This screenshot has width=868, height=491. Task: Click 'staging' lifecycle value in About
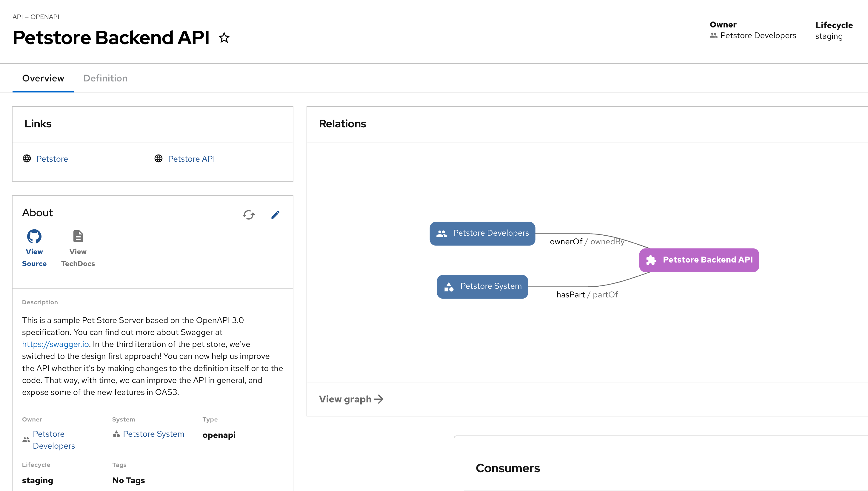[37, 480]
